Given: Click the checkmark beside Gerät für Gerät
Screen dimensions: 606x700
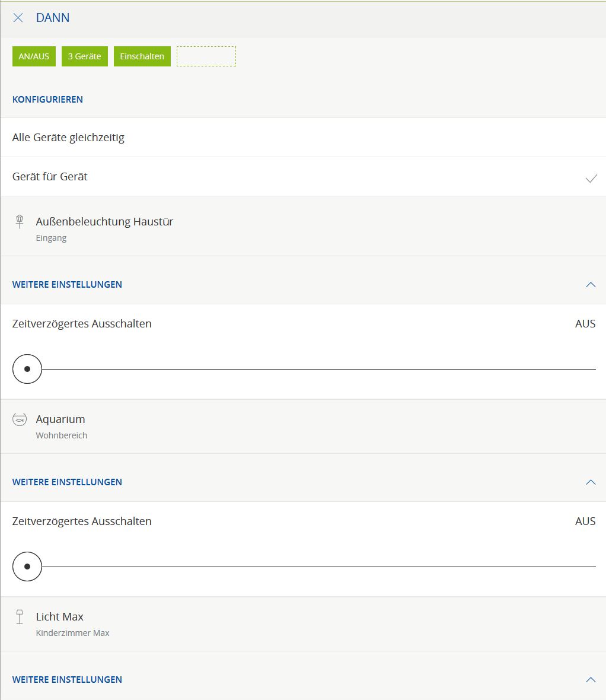Looking at the screenshot, I should pyautogui.click(x=591, y=177).
